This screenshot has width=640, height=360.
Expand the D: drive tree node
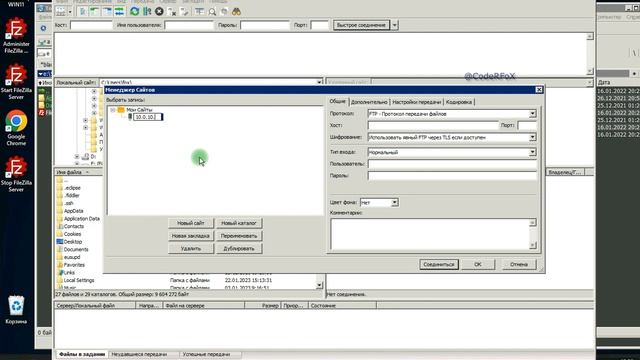(x=77, y=157)
